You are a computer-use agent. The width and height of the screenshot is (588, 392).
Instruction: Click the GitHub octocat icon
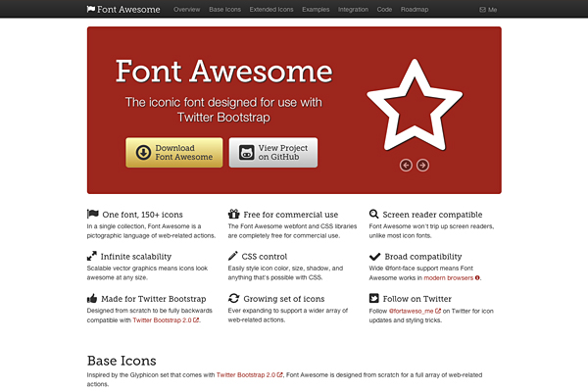[x=247, y=152]
